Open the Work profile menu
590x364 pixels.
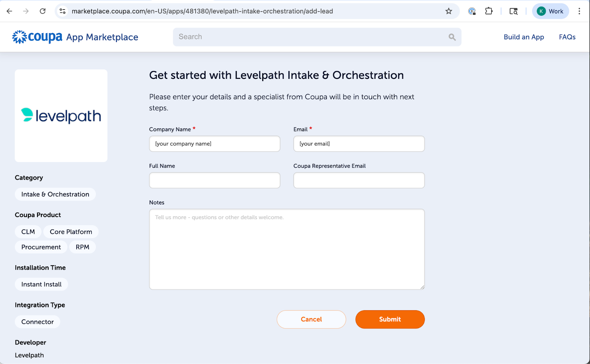pyautogui.click(x=550, y=11)
